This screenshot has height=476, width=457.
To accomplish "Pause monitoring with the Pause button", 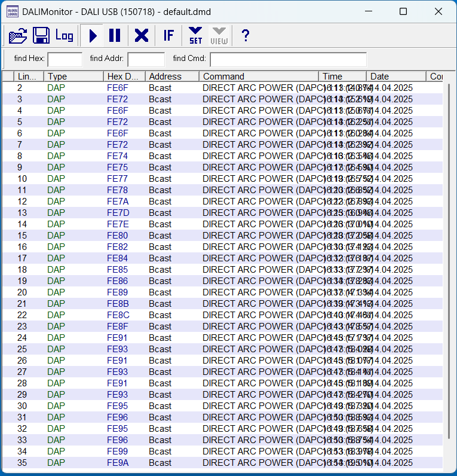I will tap(115, 36).
